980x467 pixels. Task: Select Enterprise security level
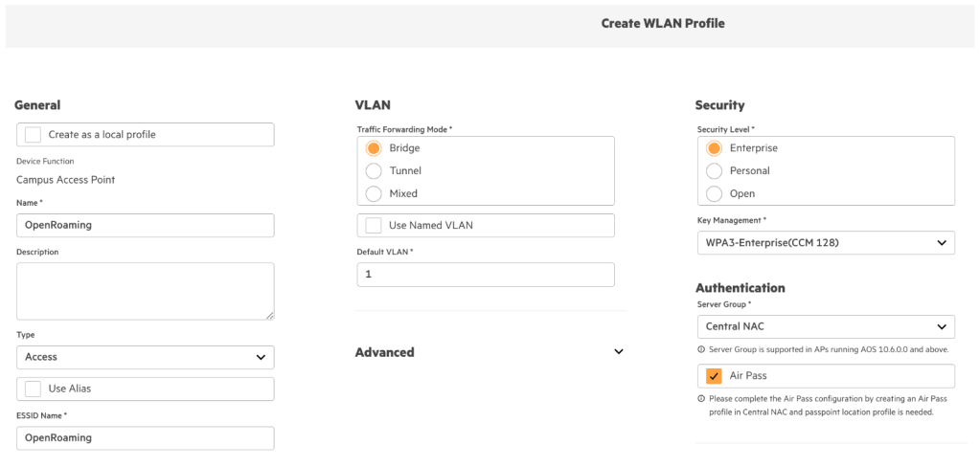pos(714,148)
